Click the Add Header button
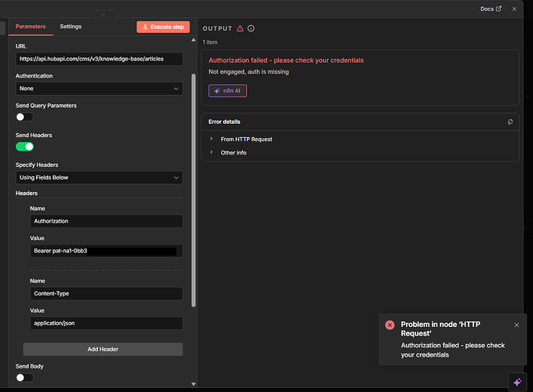The width and height of the screenshot is (533, 392). point(103,349)
